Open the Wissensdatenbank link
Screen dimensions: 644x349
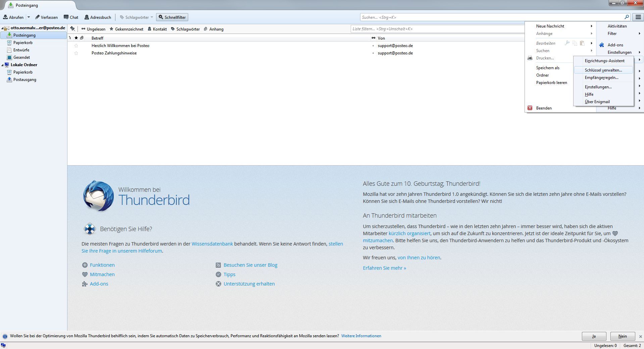pos(212,244)
